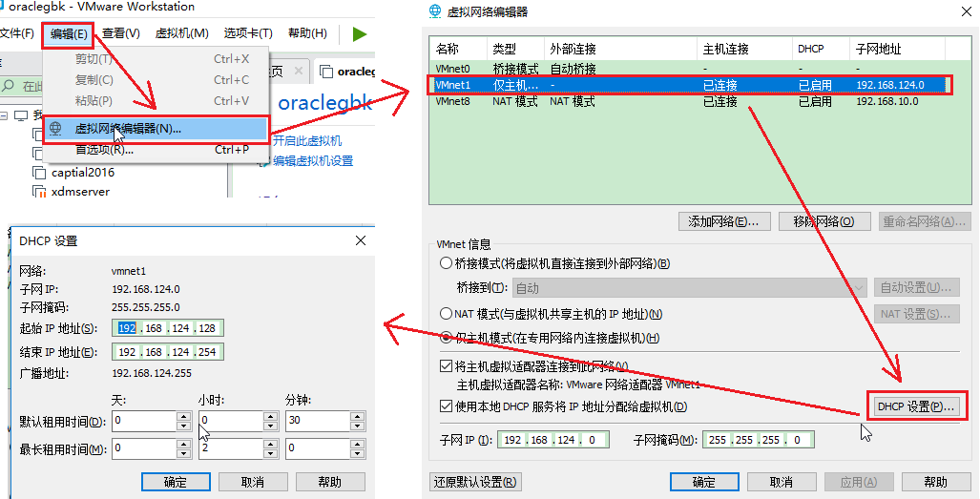This screenshot has width=980, height=499.
Task: Open the 文件(F) menu
Action: tap(17, 33)
